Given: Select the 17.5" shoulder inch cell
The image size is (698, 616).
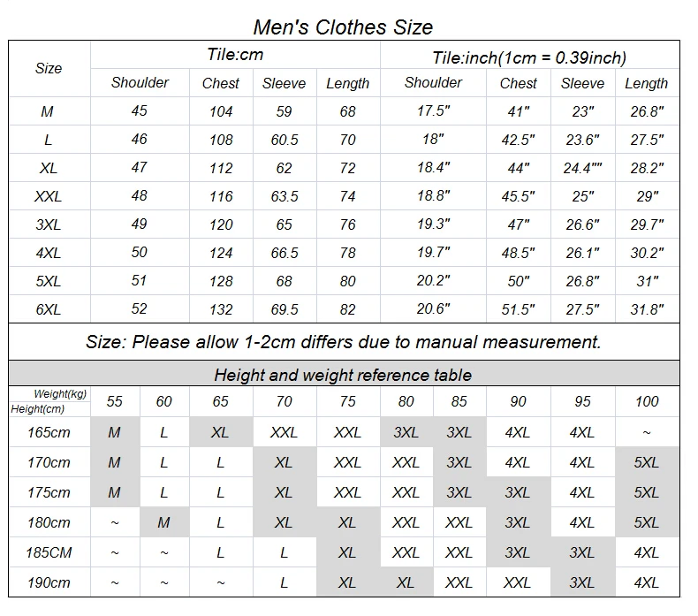Looking at the screenshot, I should coord(433,111).
